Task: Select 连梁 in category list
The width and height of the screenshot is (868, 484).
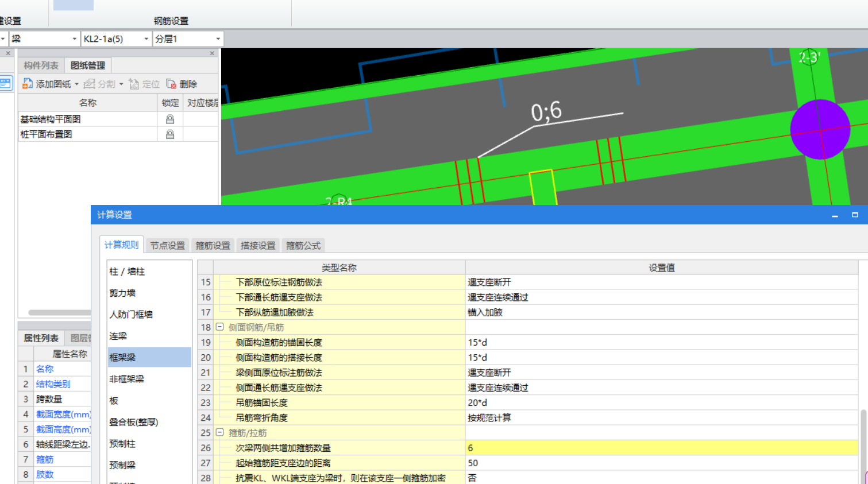Action: point(149,336)
